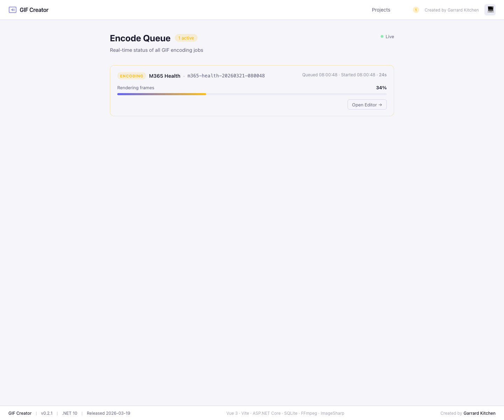The height and width of the screenshot is (420, 504).
Task: Click the green Live status indicator dot
Action: pos(381,36)
